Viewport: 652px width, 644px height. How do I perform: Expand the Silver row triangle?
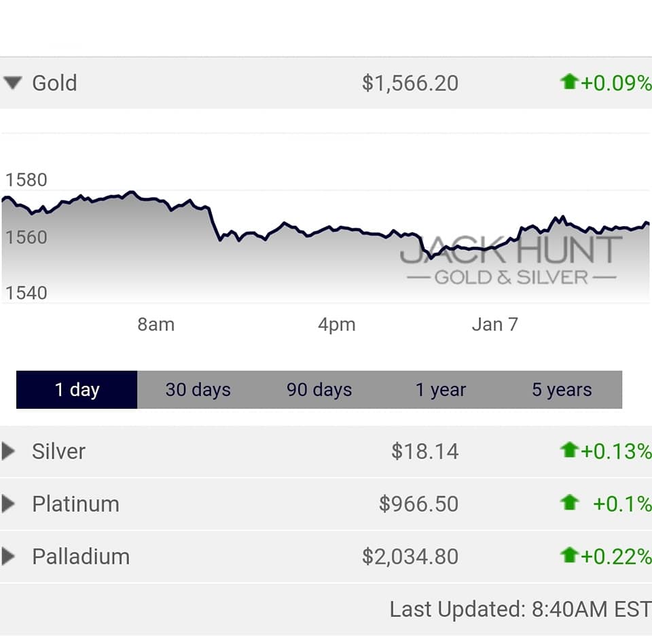(x=9, y=451)
